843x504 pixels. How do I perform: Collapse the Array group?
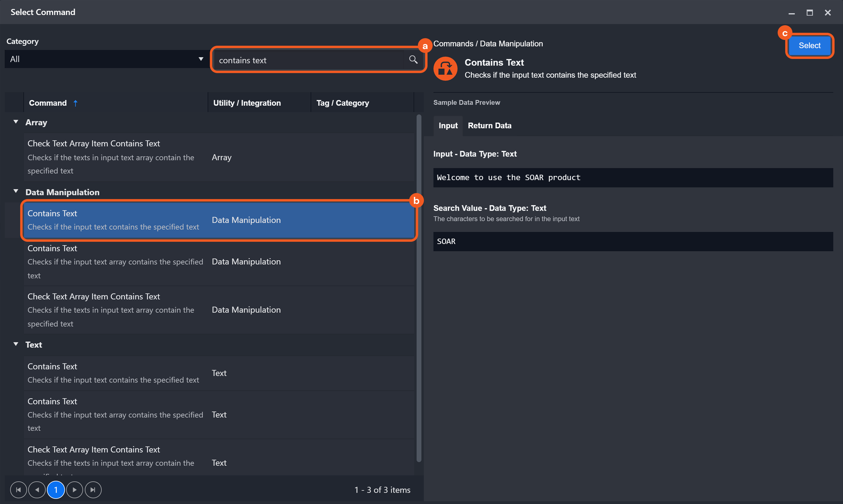tap(16, 122)
